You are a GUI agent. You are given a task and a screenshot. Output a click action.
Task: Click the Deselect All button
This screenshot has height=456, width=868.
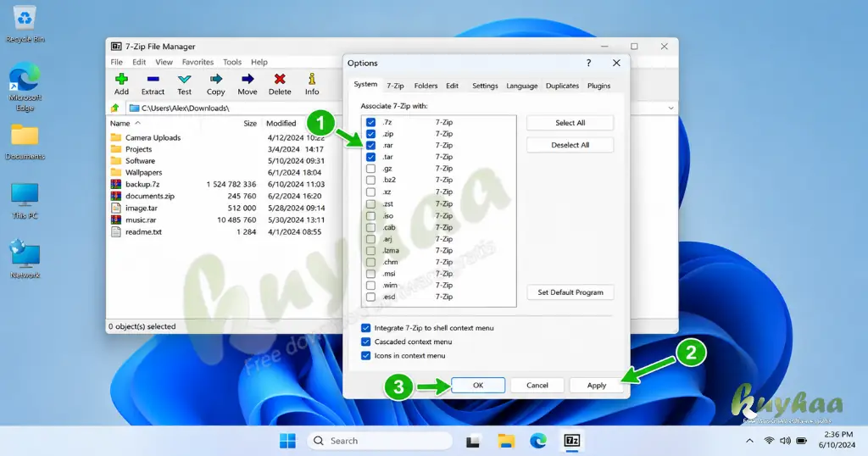(570, 145)
